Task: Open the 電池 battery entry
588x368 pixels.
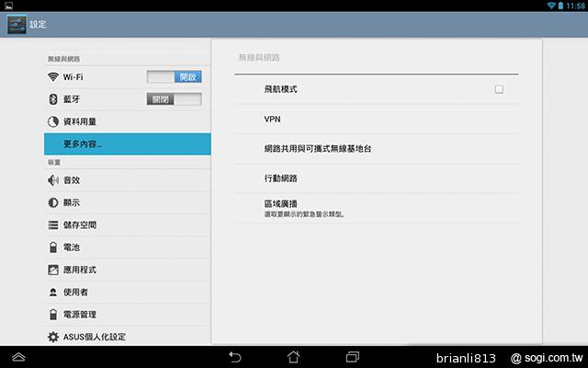Action: coord(128,247)
